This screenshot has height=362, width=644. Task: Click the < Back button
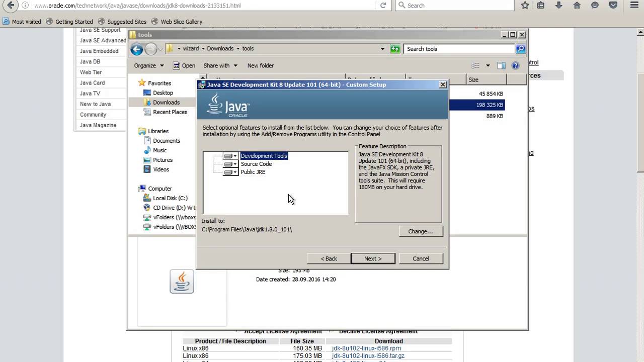click(x=329, y=258)
